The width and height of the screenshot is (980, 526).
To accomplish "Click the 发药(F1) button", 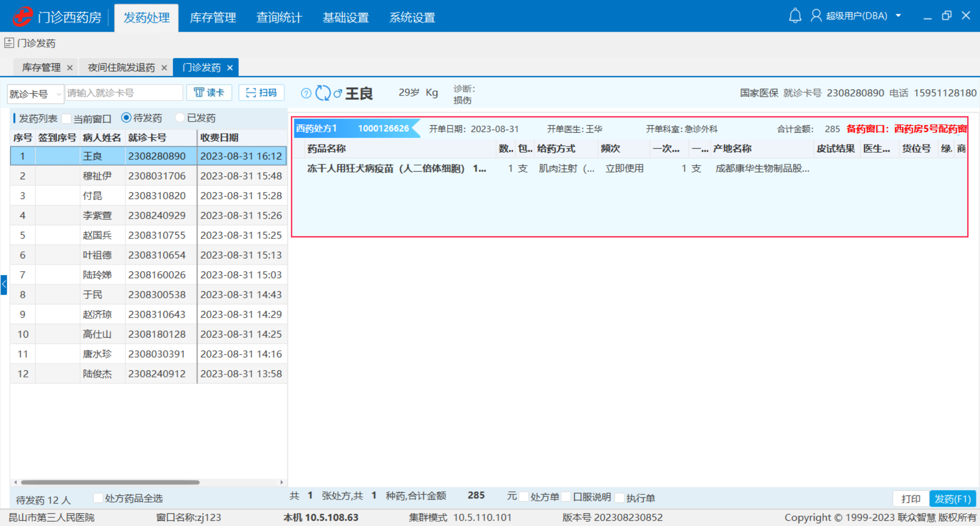I will 952,498.
